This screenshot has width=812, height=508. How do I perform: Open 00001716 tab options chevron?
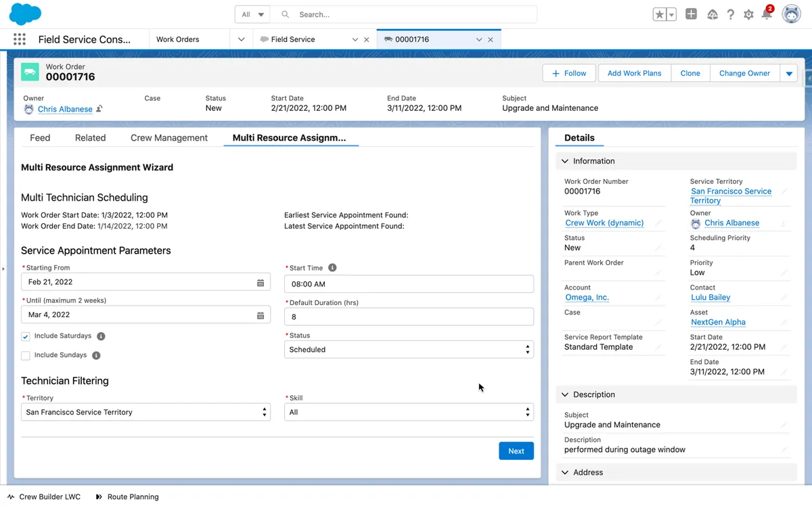coord(479,40)
